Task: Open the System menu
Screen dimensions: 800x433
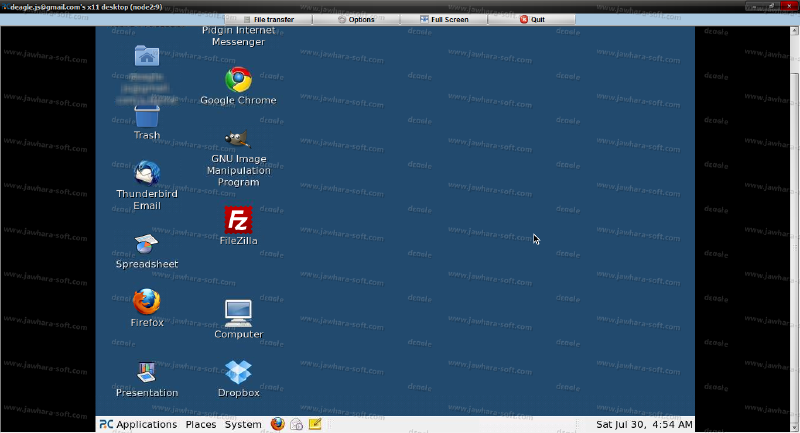Action: pos(243,424)
